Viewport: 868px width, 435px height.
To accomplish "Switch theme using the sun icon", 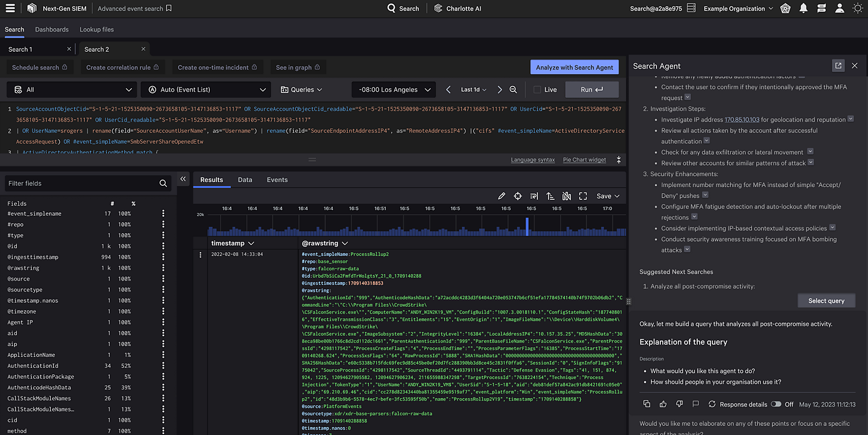I will (x=858, y=8).
